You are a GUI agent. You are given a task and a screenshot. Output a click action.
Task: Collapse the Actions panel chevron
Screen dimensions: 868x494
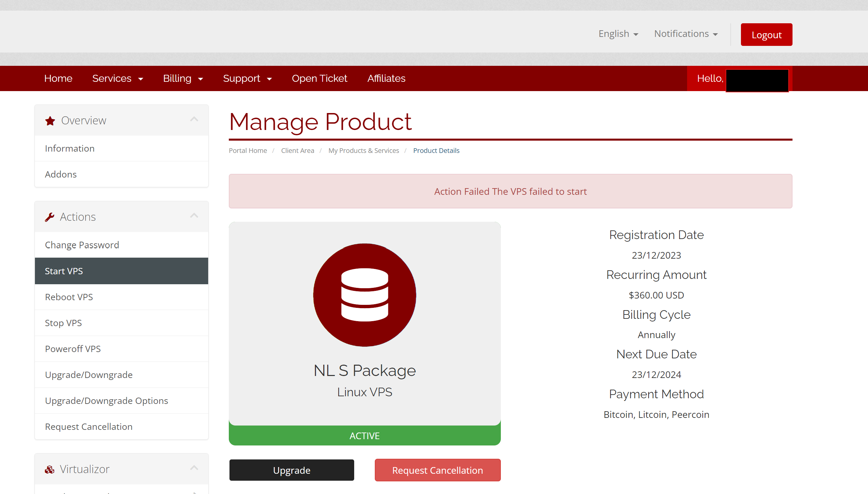194,215
